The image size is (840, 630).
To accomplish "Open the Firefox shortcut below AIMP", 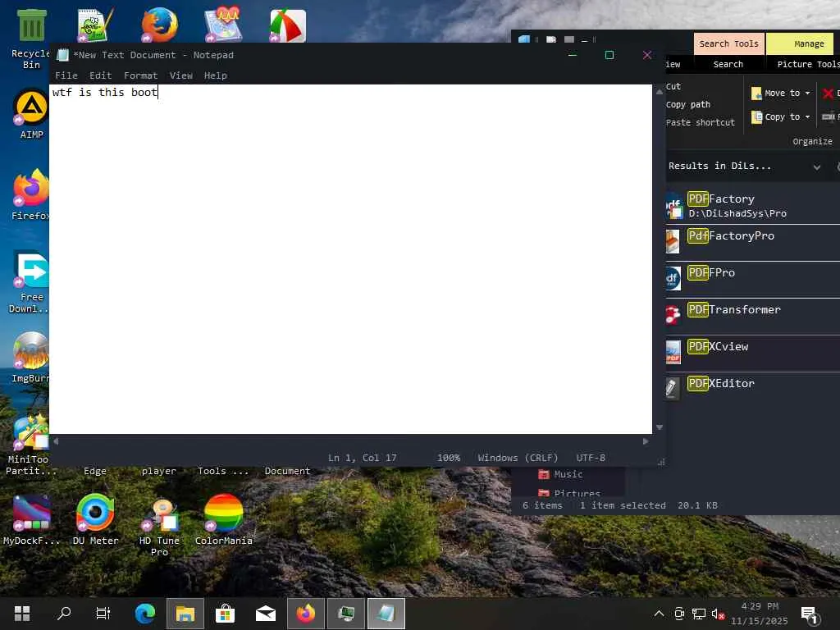I will 31,194.
